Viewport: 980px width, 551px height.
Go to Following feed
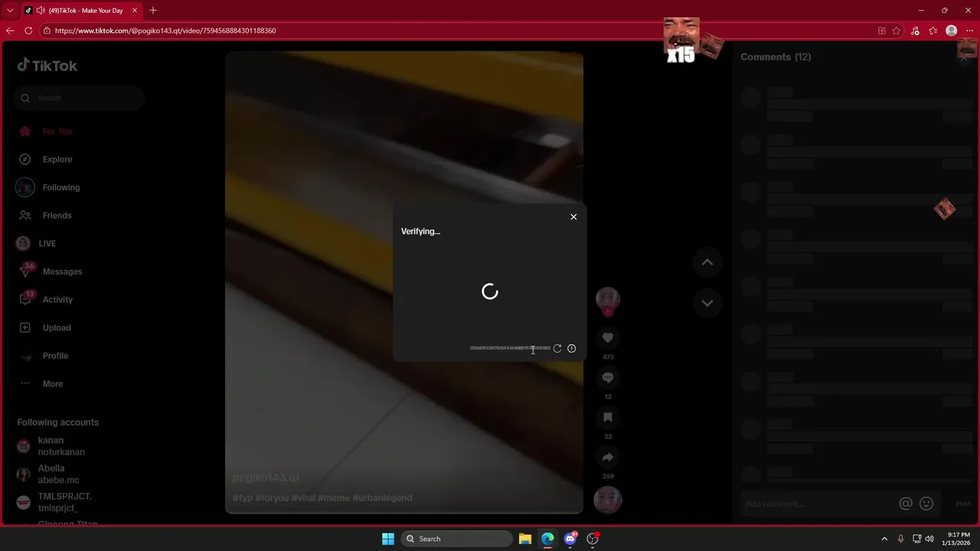point(61,187)
